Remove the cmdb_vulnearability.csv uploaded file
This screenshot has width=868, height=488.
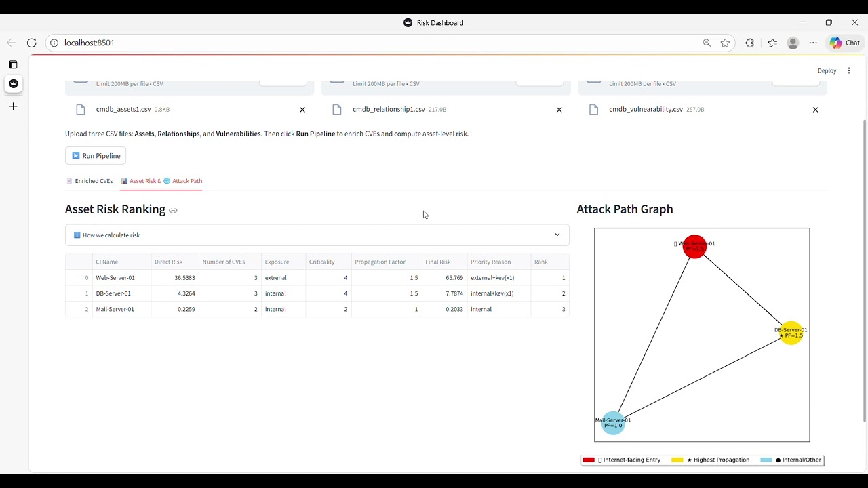[x=815, y=110]
